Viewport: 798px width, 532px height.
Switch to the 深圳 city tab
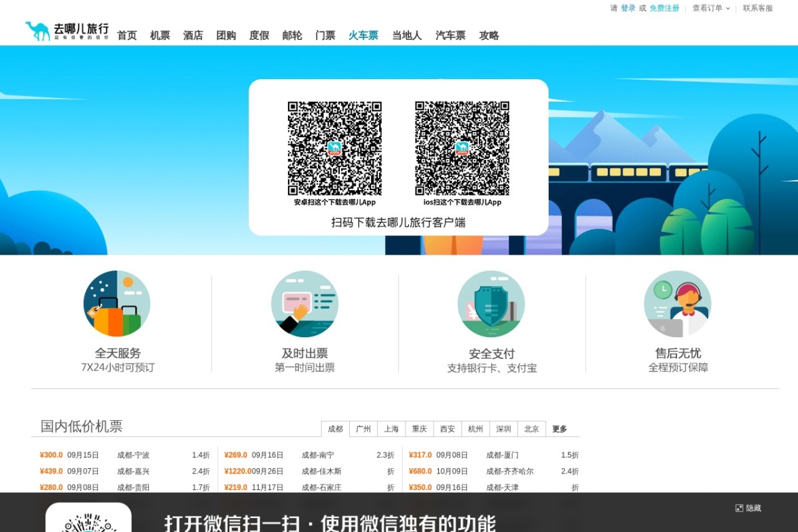(x=503, y=429)
